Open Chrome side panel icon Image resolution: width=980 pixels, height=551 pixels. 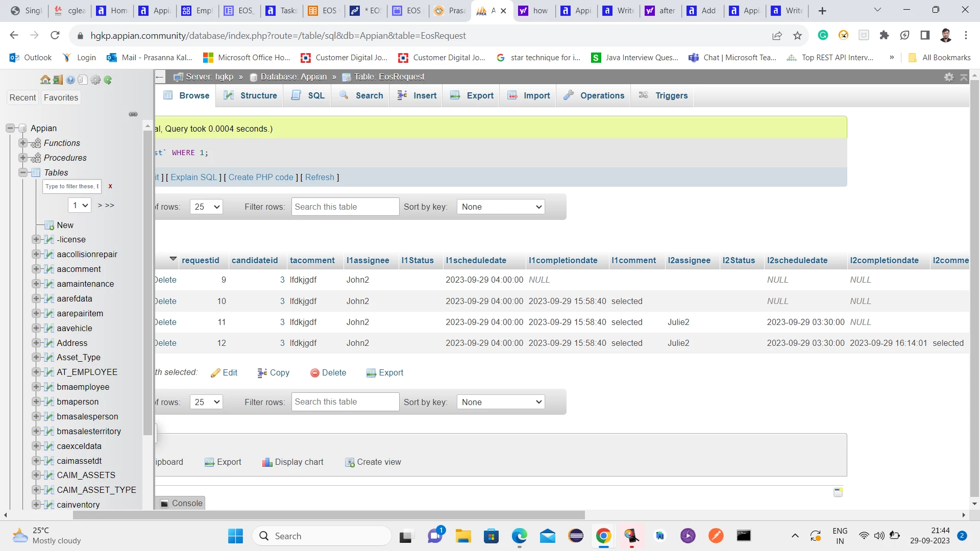coord(925,35)
